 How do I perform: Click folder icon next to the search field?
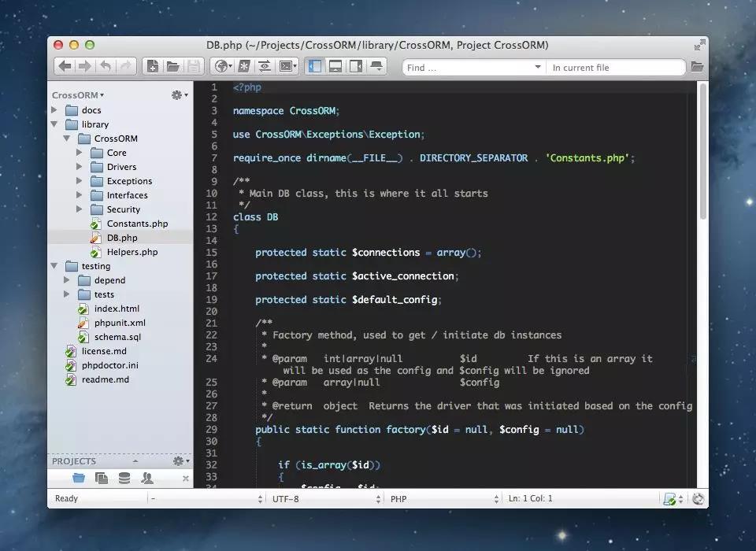tap(697, 68)
